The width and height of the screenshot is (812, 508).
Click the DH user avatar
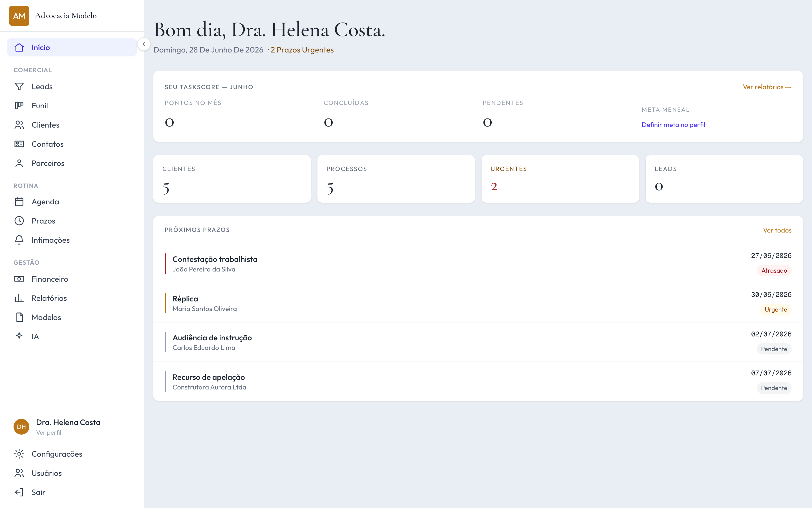pyautogui.click(x=21, y=427)
